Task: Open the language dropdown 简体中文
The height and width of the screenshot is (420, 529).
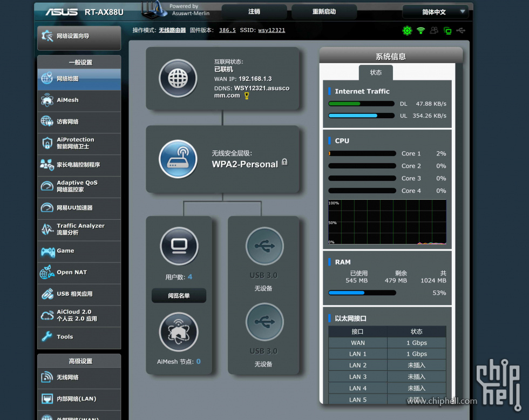Action: [x=435, y=12]
